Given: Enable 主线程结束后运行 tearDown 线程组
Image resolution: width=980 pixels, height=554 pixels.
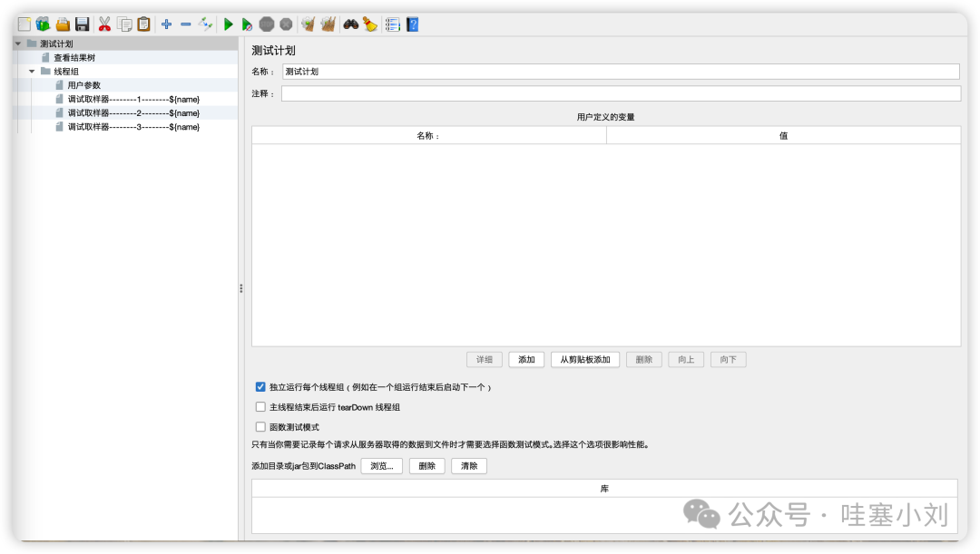Looking at the screenshot, I should 260,407.
